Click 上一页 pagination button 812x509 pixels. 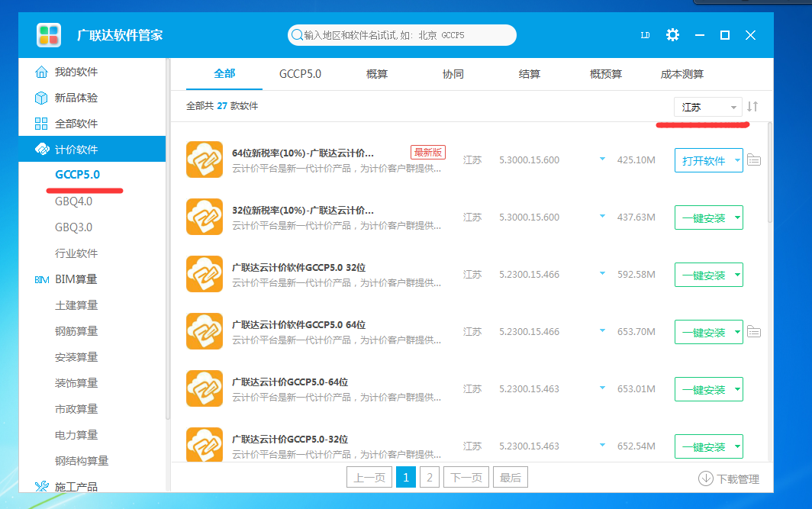tap(369, 478)
